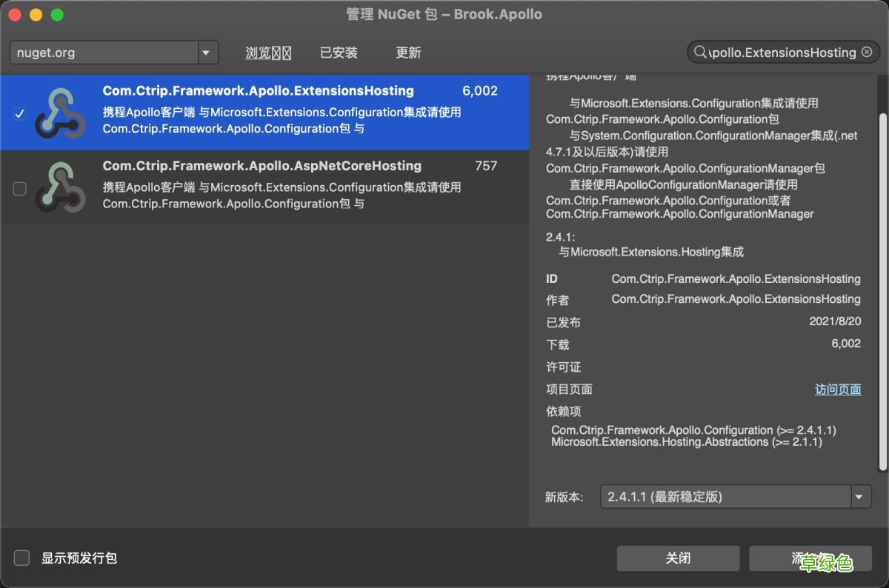Open the nuget.org package source dropdown
This screenshot has height=588, width=889.
click(208, 52)
